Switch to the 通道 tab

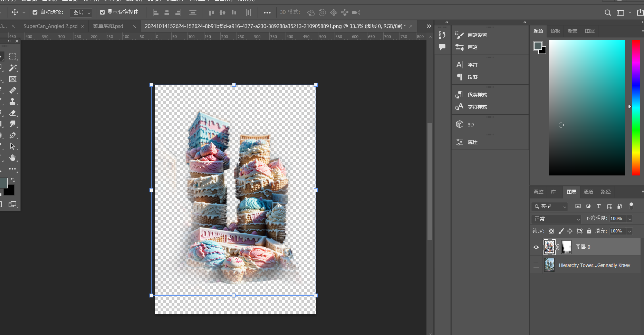[588, 192]
